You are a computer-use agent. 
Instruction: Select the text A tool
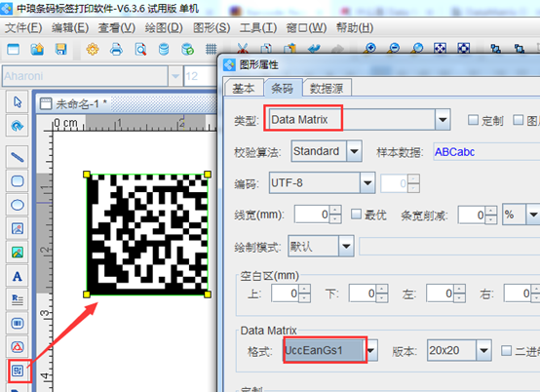point(18,276)
